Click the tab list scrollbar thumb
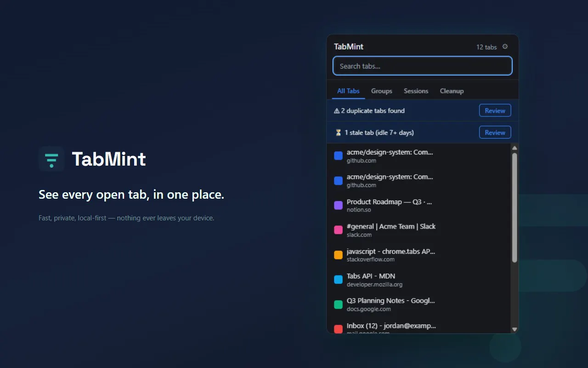This screenshot has height=368, width=588. pos(514,208)
